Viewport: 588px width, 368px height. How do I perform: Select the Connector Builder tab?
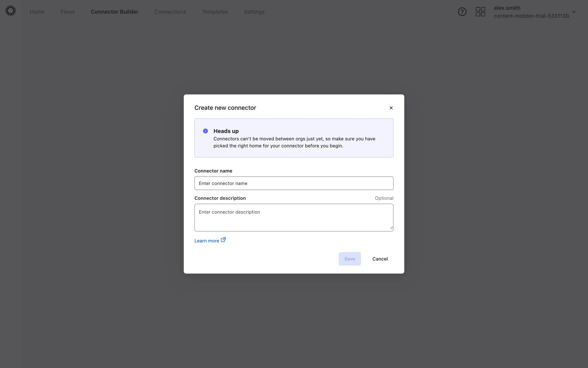coord(115,12)
